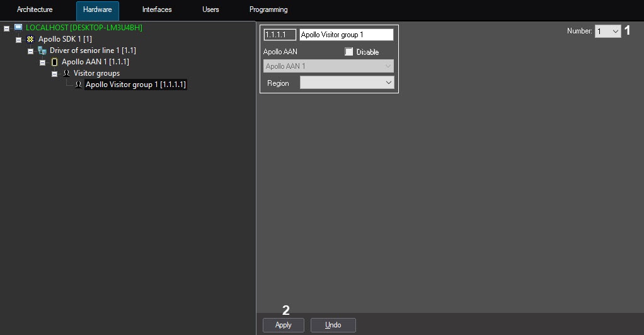
Task: Collapse the LOCALHOST tree node
Action: click(x=6, y=28)
